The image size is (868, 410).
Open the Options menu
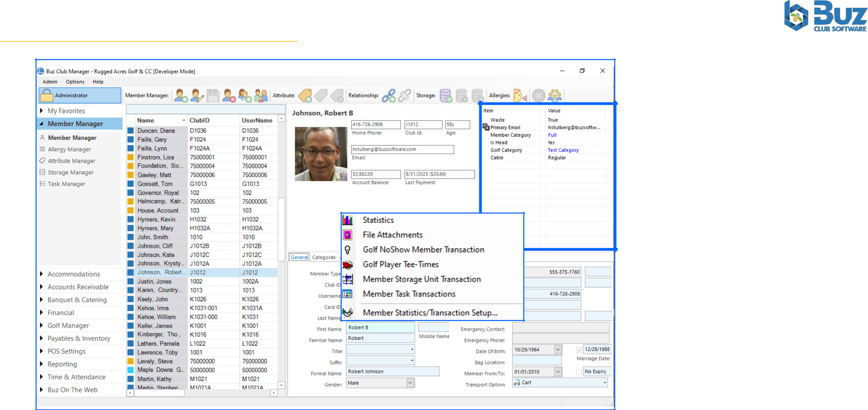[75, 82]
